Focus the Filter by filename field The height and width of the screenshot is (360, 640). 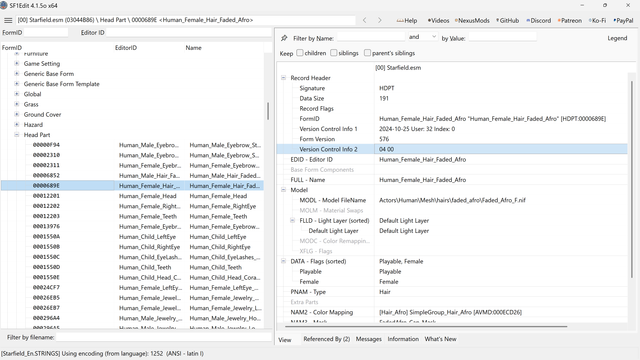[163, 337]
